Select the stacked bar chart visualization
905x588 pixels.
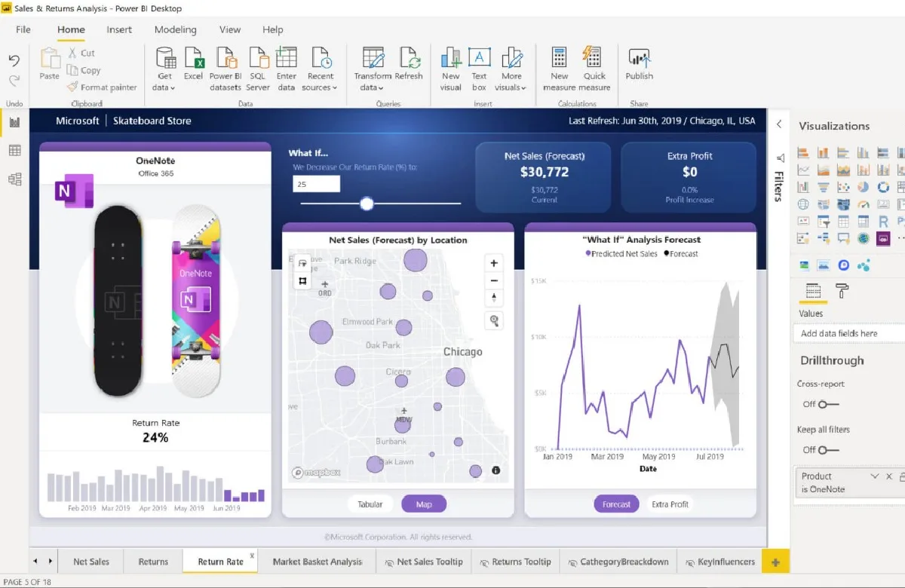click(803, 152)
